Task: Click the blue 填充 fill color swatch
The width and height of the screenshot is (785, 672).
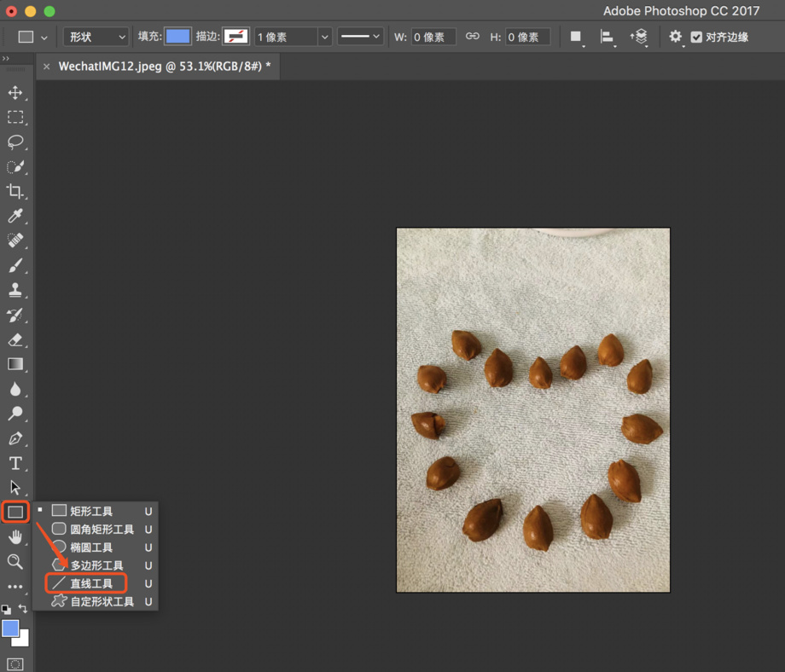Action: [177, 37]
